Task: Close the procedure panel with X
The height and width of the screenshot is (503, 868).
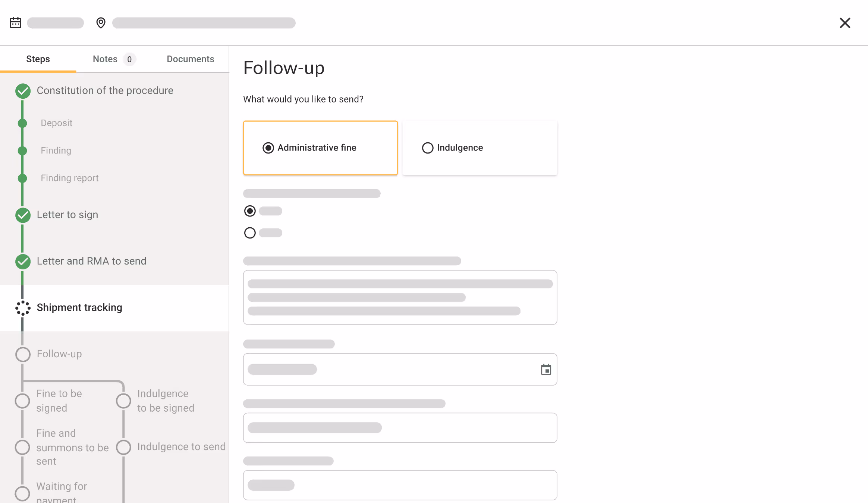Action: [845, 23]
